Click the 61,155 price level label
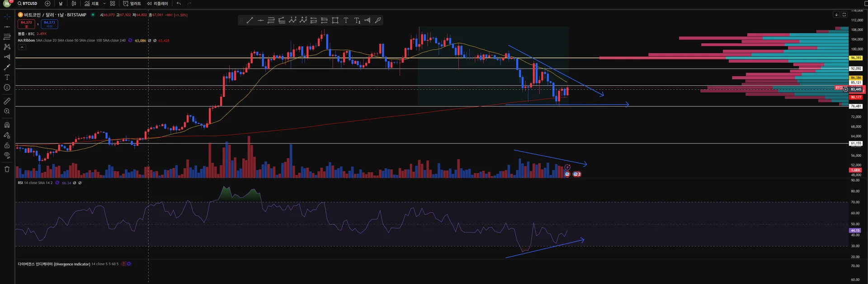868x284 pixels. click(x=856, y=143)
